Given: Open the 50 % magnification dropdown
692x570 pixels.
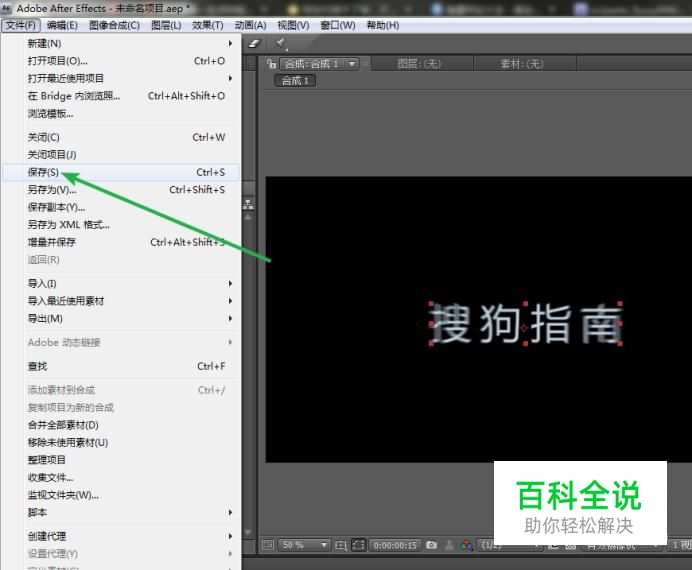Looking at the screenshot, I should coord(304,545).
